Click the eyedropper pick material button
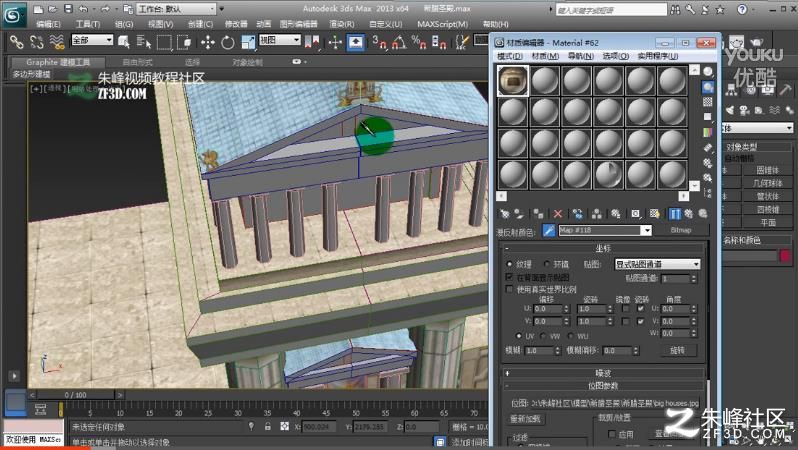Screen dimensions: 798x450 click(549, 231)
